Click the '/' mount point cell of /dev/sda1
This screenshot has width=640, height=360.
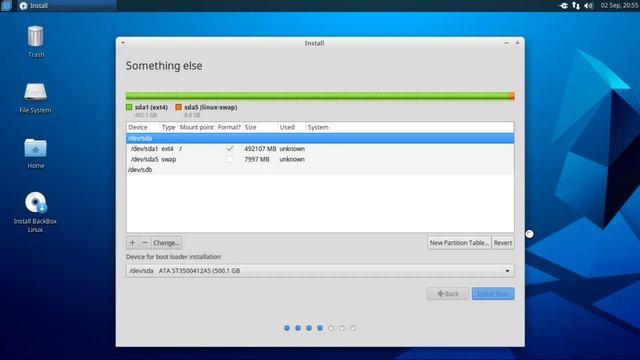click(x=180, y=149)
